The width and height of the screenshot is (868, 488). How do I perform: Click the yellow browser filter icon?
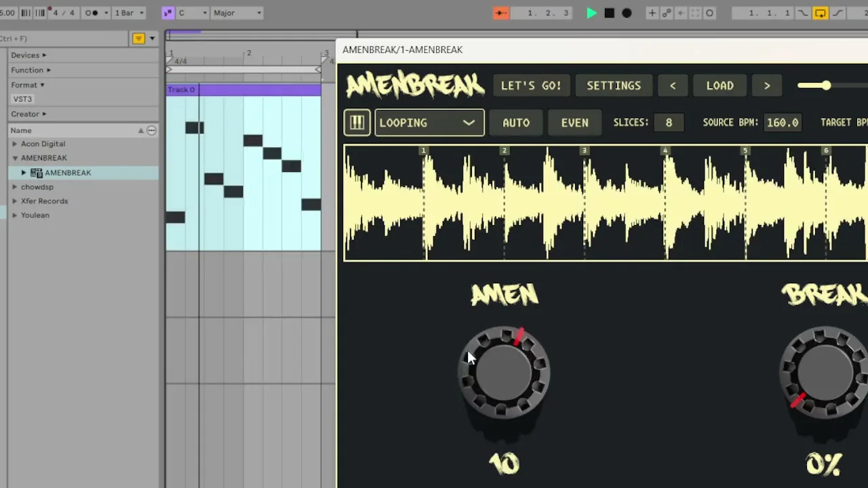139,39
